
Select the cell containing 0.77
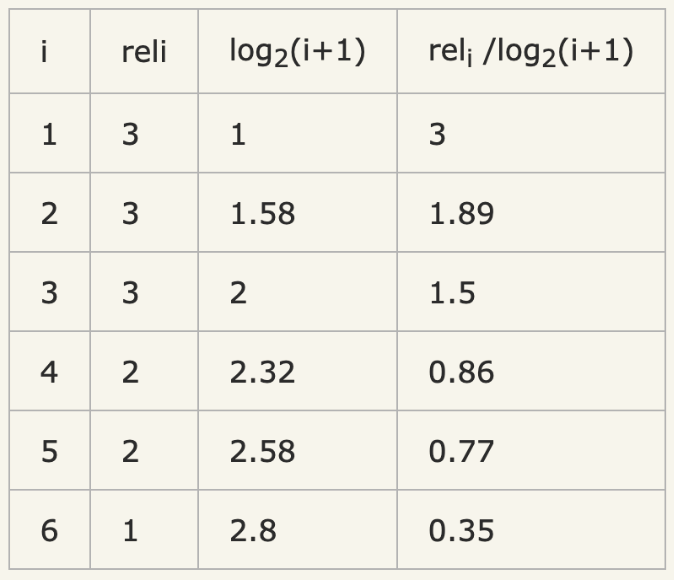(461, 451)
